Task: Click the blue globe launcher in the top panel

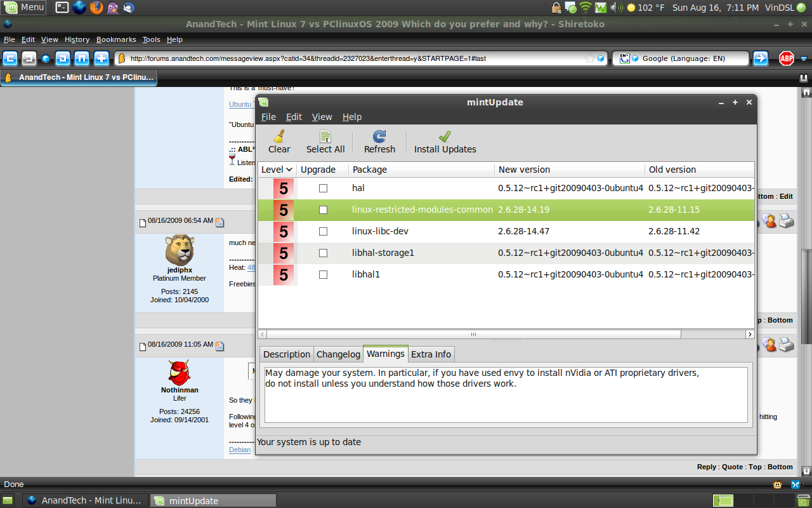Action: 79,8
